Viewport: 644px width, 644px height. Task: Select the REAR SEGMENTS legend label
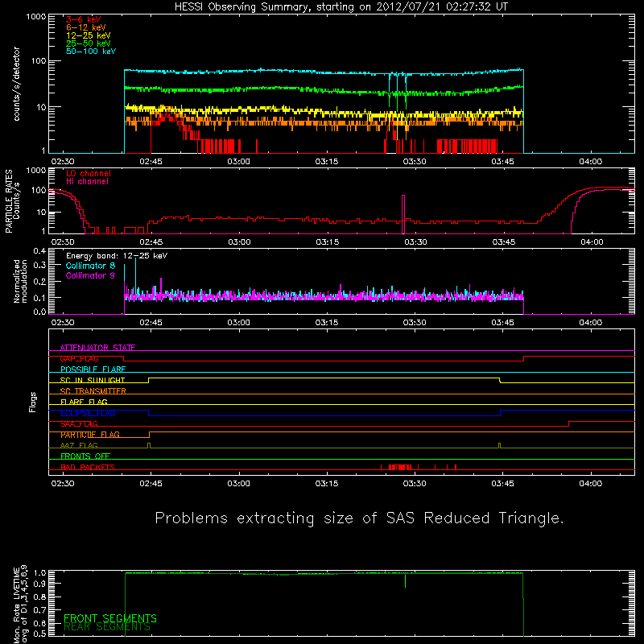tap(107, 627)
